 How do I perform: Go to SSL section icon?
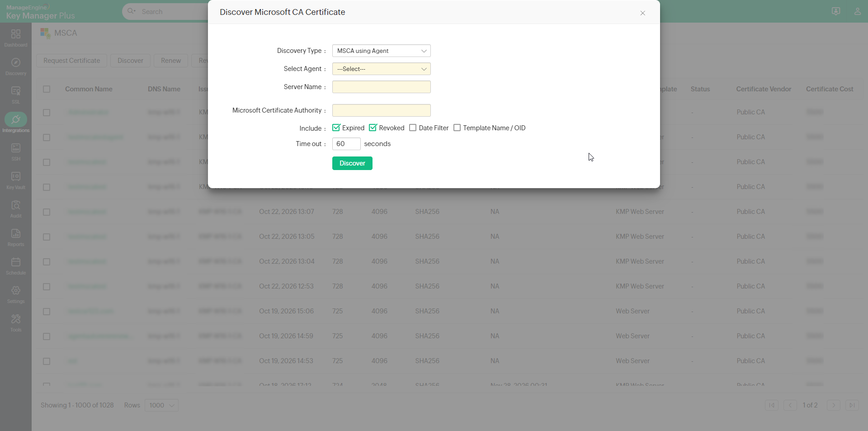pos(16,91)
